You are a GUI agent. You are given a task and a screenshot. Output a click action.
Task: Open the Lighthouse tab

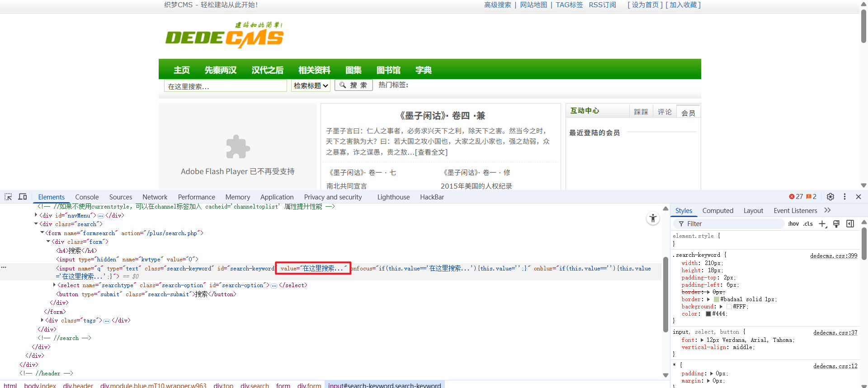394,197
